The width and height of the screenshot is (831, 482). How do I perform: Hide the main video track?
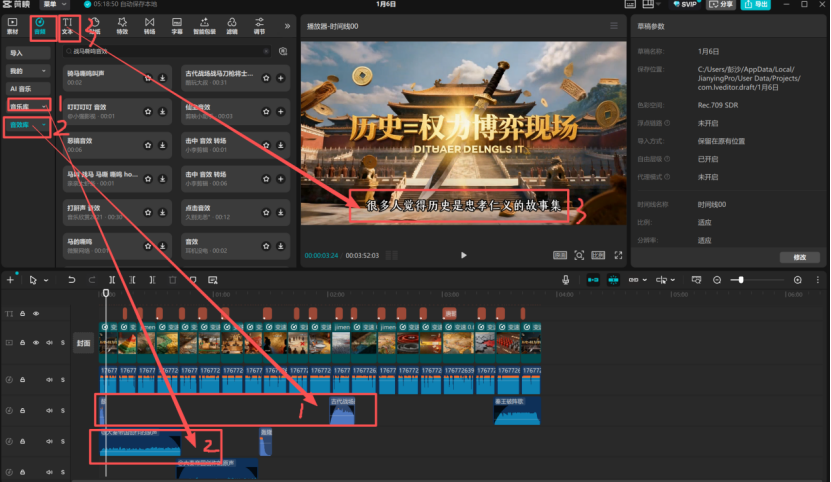point(36,343)
